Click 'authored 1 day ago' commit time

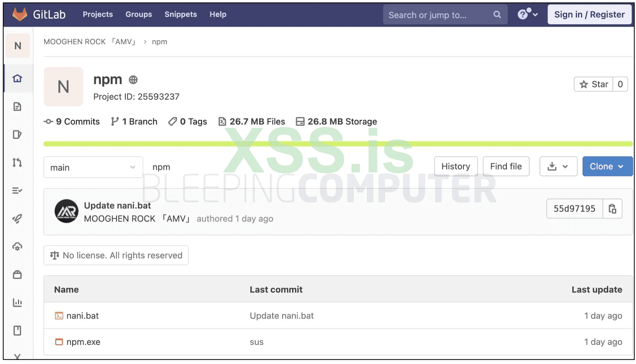(x=235, y=219)
